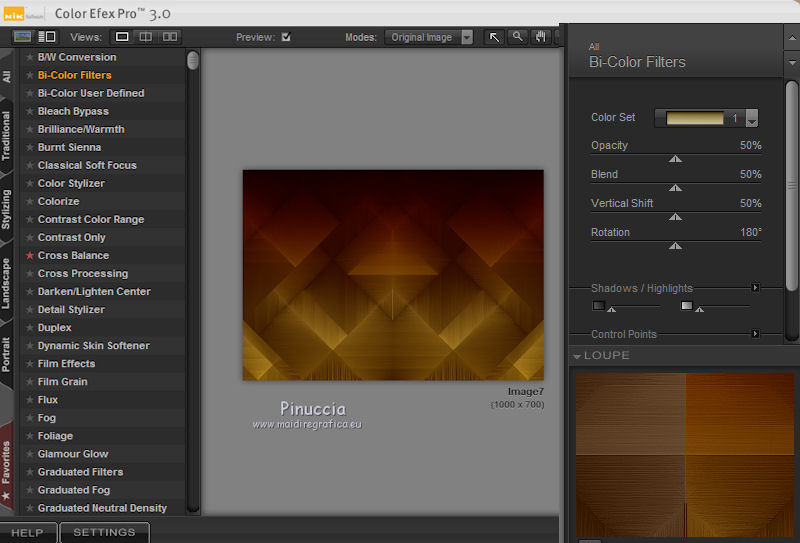The width and height of the screenshot is (800, 543).
Task: Expand the Control Points section
Action: pyautogui.click(x=755, y=334)
